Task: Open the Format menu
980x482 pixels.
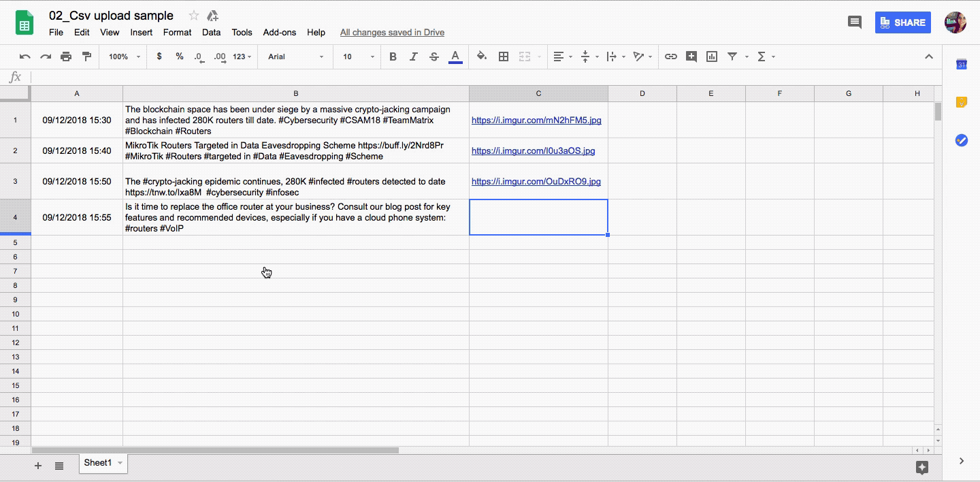Action: [x=177, y=32]
